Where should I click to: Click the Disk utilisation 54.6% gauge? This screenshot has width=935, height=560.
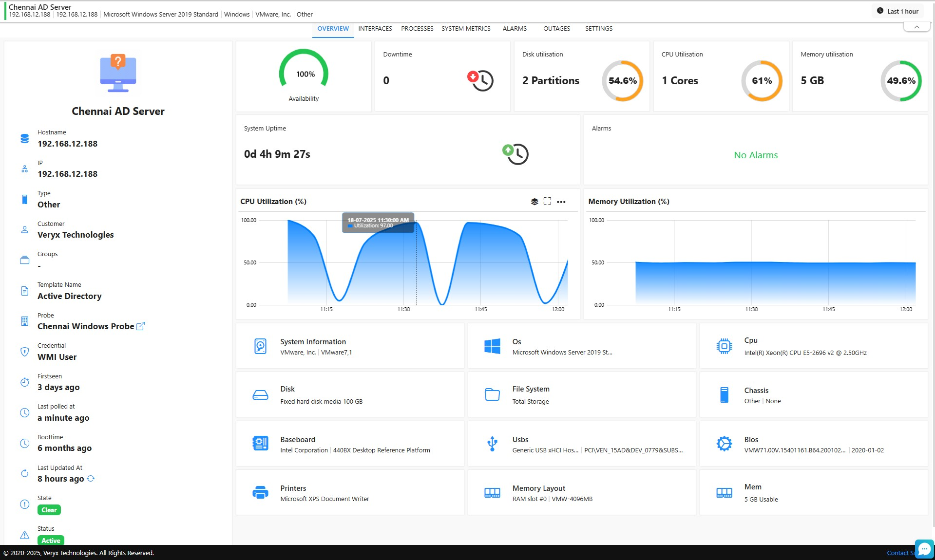point(622,81)
